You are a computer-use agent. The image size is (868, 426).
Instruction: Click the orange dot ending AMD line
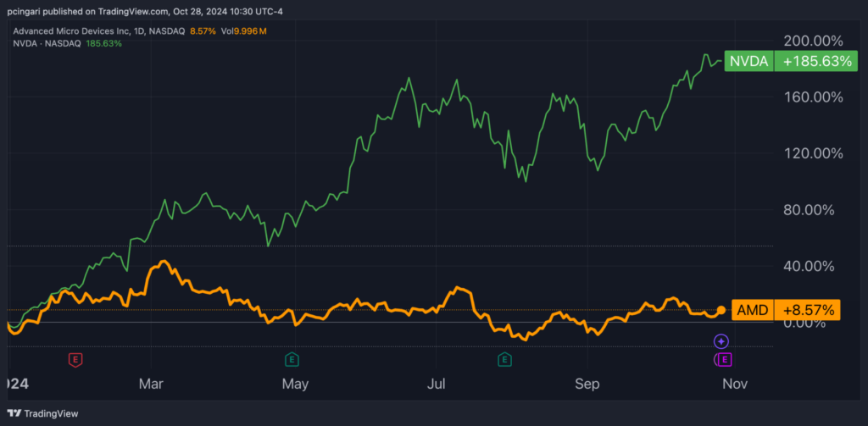pyautogui.click(x=721, y=310)
